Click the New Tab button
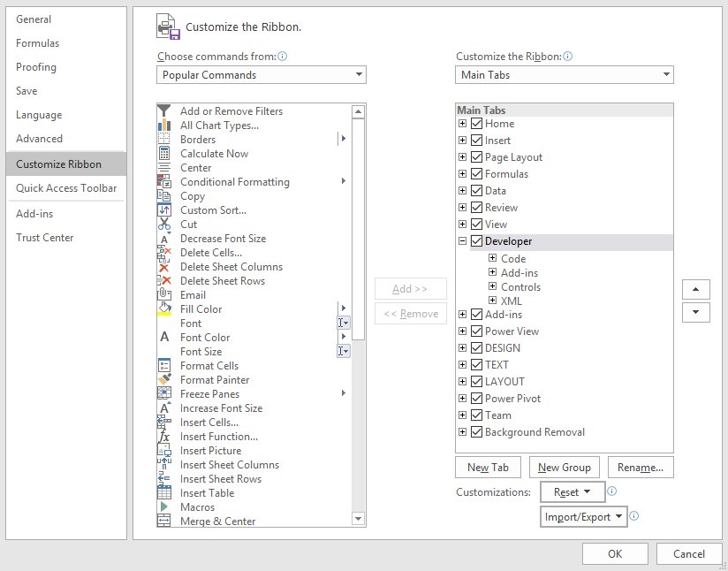Viewport: 728px width, 571px height. [488, 468]
